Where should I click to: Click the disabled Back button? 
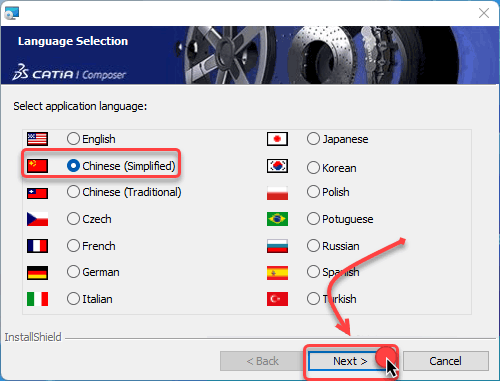(x=262, y=361)
